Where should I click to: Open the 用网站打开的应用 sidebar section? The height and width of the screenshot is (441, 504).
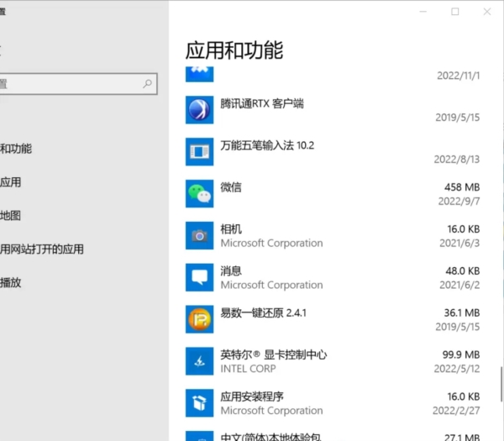42,249
